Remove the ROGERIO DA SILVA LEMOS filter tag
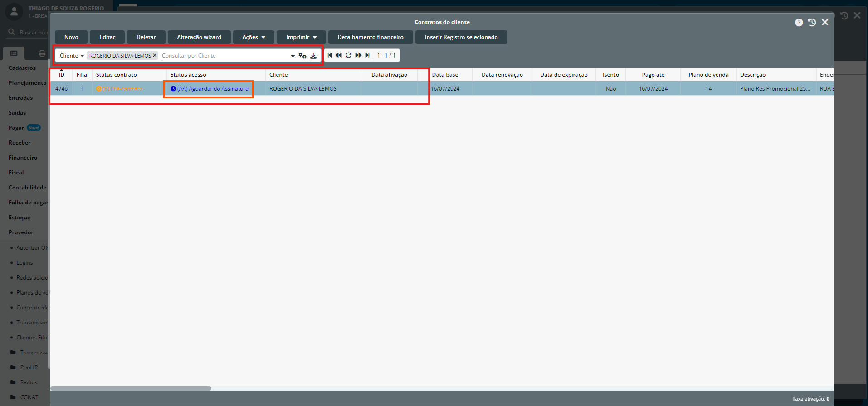Screen dimensions: 868x406 (x=155, y=55)
